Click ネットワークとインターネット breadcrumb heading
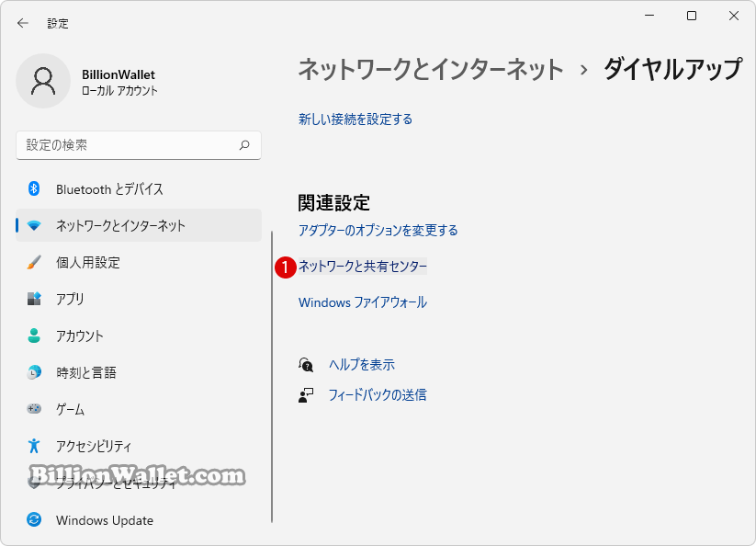756x546 pixels. click(x=431, y=69)
